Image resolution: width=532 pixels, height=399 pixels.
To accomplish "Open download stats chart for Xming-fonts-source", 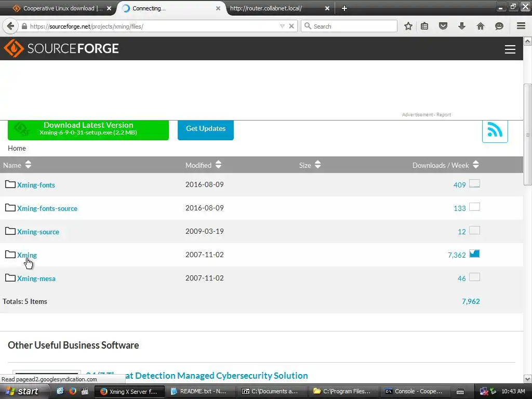I will 474,207.
